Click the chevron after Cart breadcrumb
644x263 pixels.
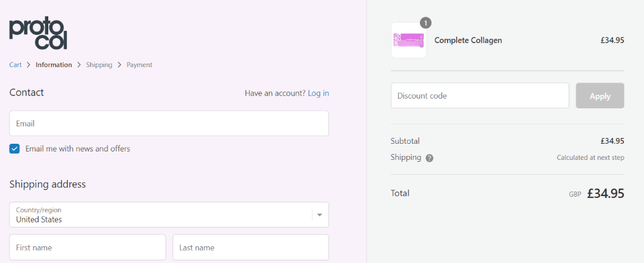point(29,65)
